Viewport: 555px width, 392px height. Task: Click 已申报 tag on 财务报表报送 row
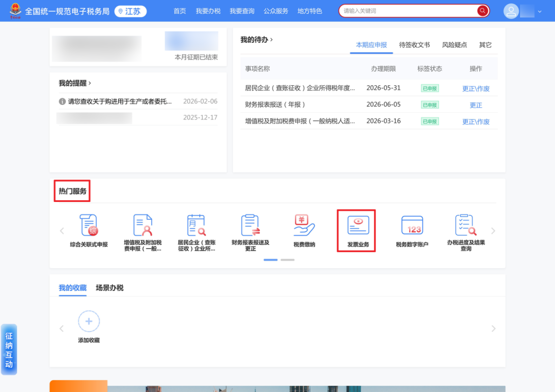pyautogui.click(x=430, y=105)
